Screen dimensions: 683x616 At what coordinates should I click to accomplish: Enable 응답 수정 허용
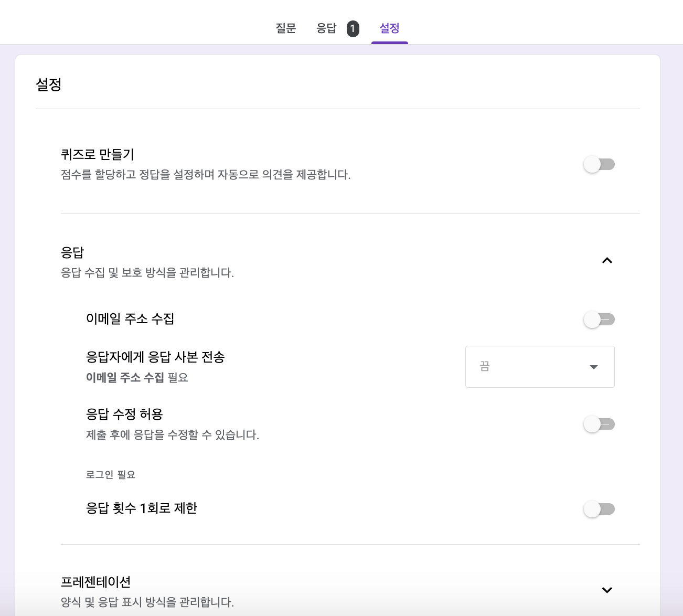click(x=599, y=424)
